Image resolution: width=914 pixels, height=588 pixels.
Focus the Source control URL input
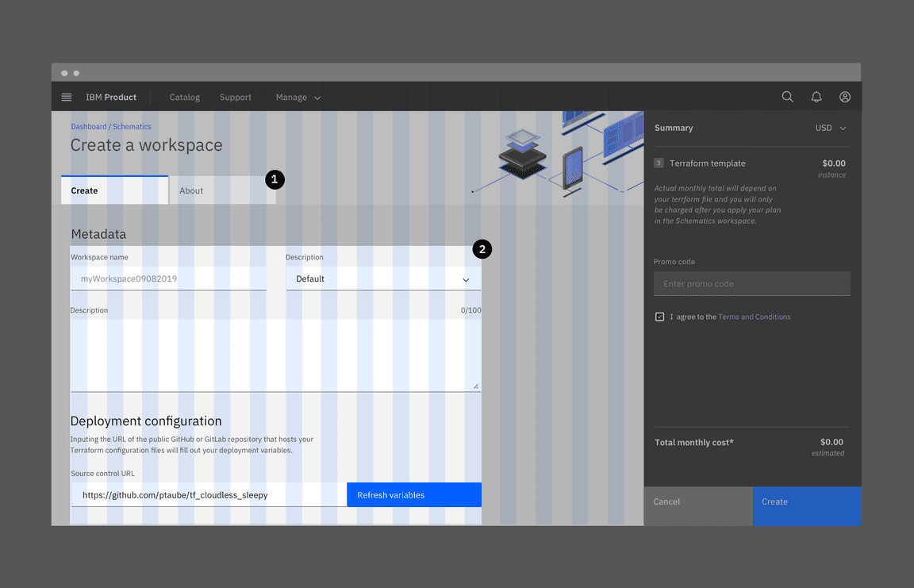[x=209, y=495]
